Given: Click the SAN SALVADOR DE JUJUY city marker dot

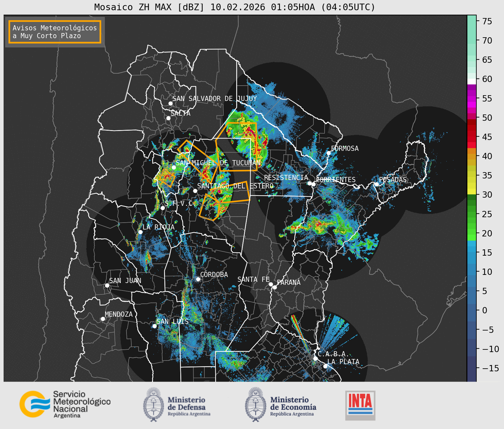Looking at the screenshot, I should tap(170, 103).
